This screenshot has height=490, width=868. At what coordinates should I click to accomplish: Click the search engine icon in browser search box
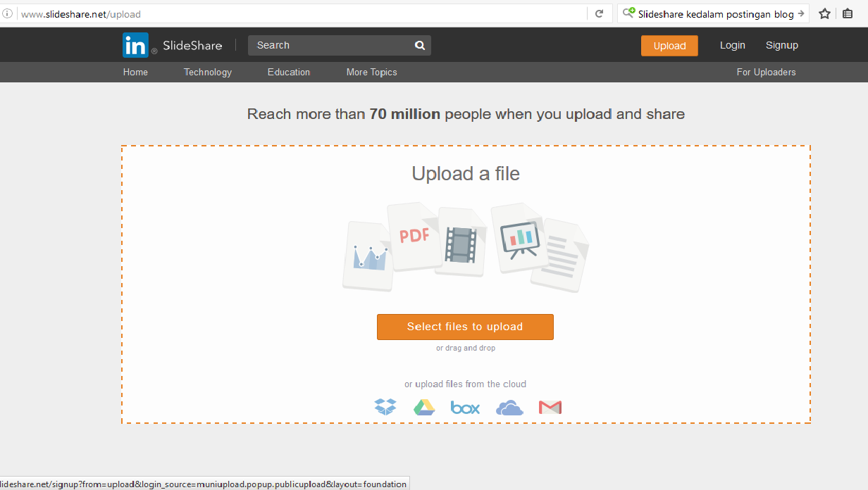click(629, 13)
